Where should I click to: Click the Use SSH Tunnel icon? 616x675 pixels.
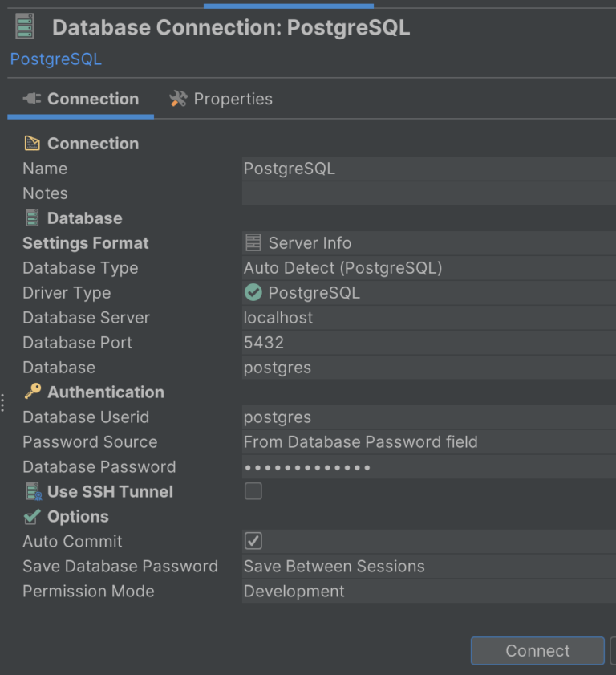click(x=32, y=492)
